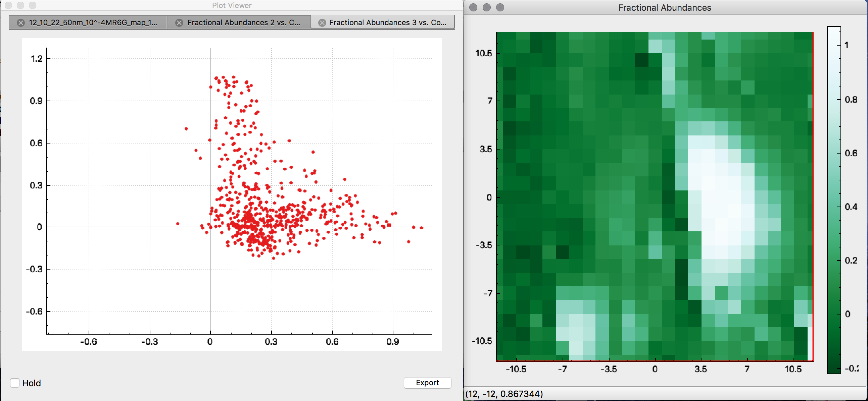
Task: Click the color bar near 0.8
Action: (834, 100)
